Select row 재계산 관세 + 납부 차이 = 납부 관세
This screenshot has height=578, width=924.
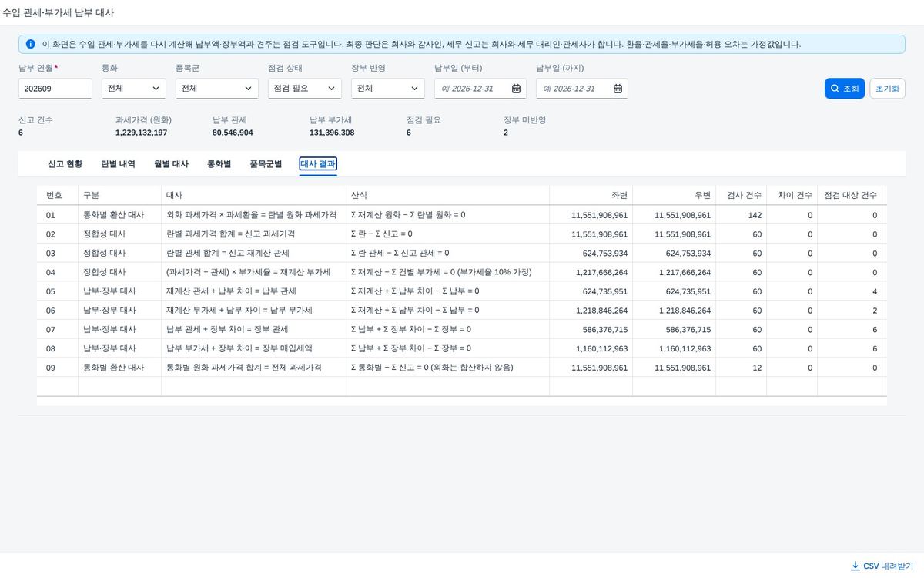(462, 291)
